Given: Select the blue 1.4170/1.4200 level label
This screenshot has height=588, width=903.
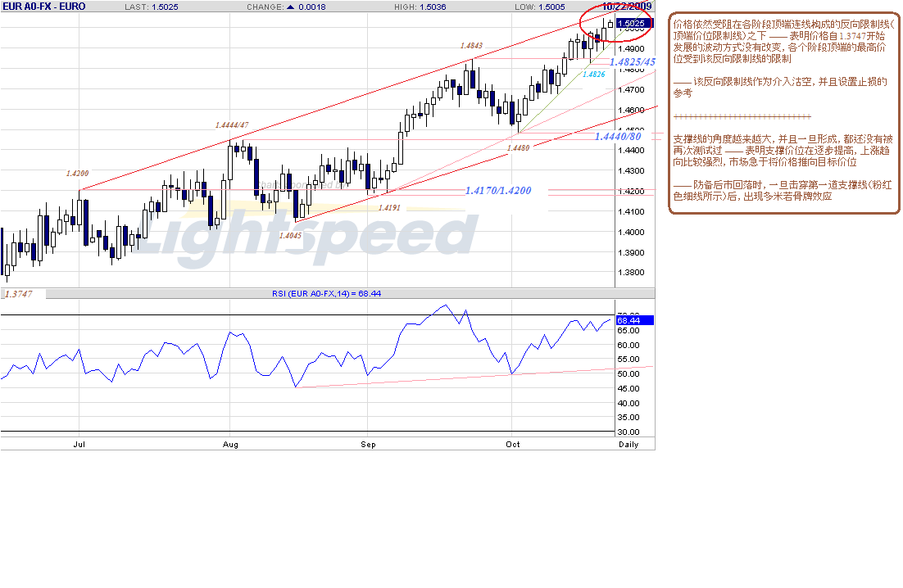Looking at the screenshot, I should 498,191.
